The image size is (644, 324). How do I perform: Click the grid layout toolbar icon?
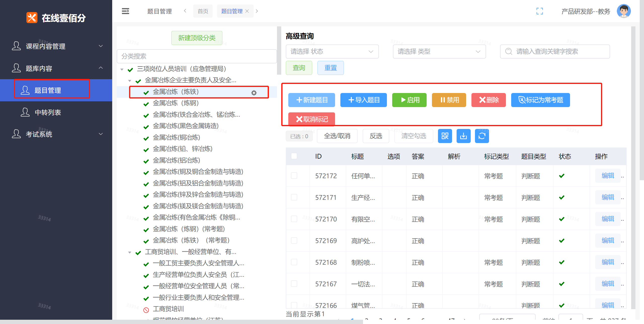tap(445, 136)
